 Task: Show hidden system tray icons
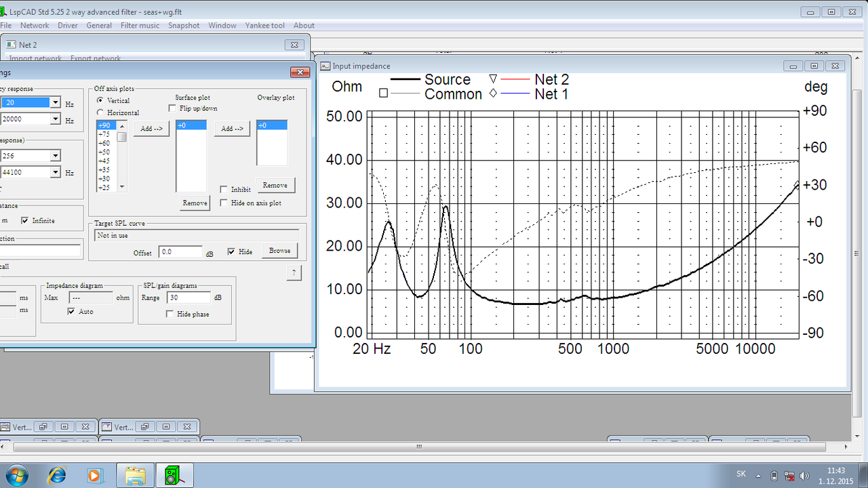[757, 476]
